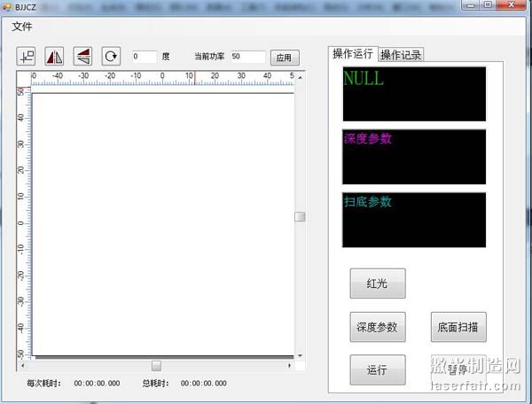
Task: Click the black NULL status display
Action: click(414, 94)
